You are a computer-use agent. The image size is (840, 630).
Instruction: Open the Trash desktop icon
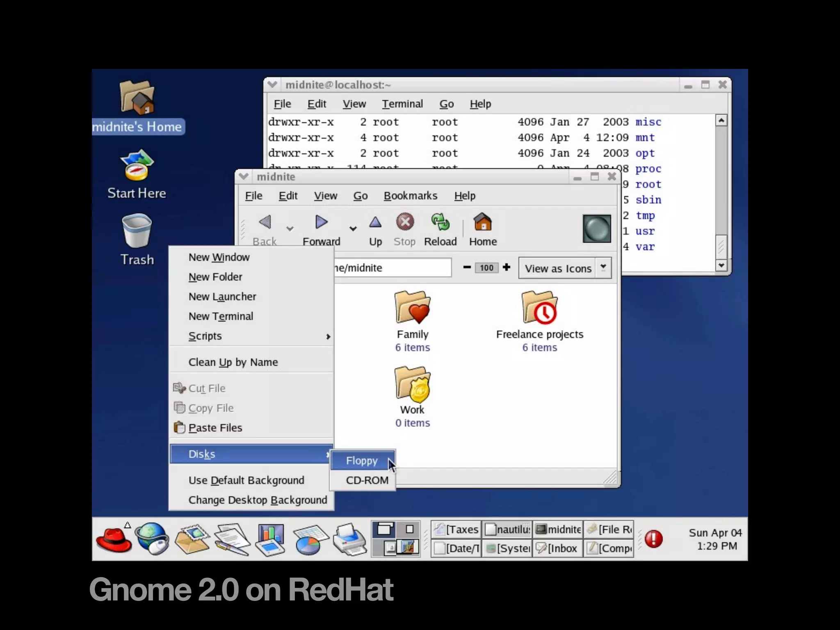[137, 240]
